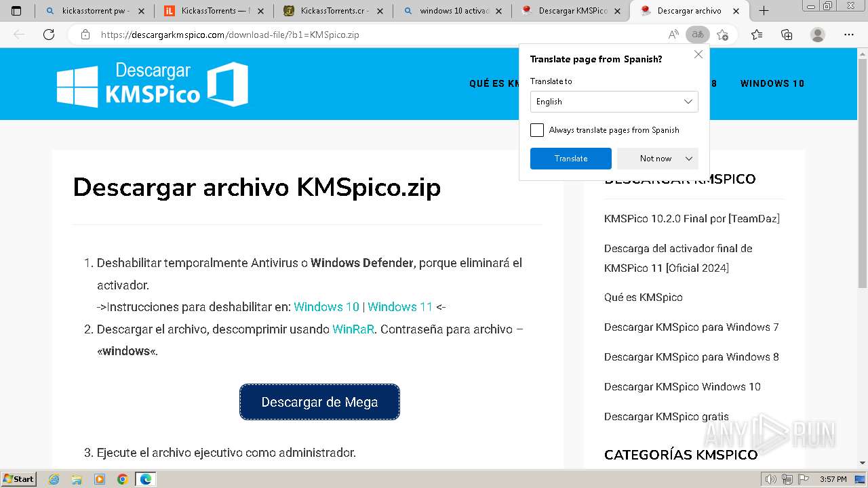Expand the Translate to English dropdown
868x488 pixels.
tap(614, 102)
